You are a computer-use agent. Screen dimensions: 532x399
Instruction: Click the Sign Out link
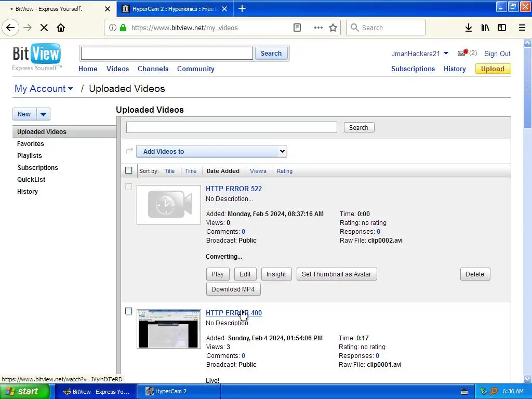(497, 54)
